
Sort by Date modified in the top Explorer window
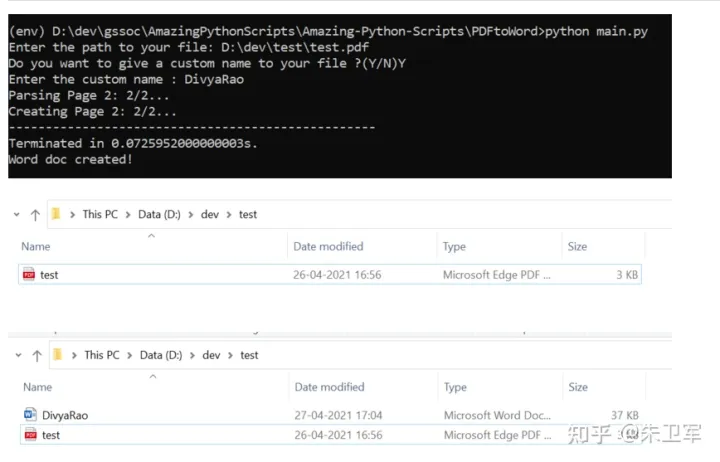328,246
